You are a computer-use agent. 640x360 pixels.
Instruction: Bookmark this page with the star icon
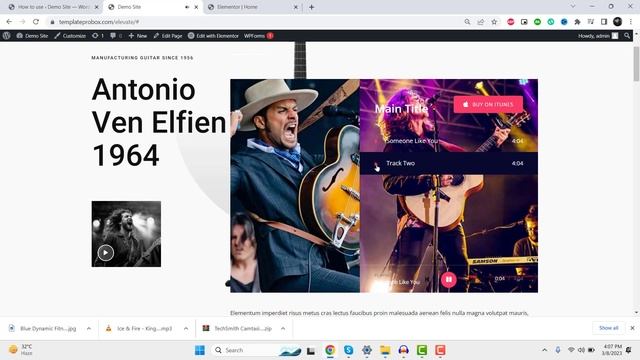(x=494, y=22)
